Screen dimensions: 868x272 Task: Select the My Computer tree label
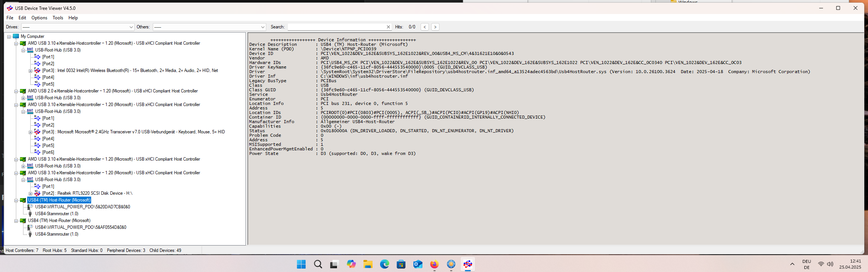(33, 36)
